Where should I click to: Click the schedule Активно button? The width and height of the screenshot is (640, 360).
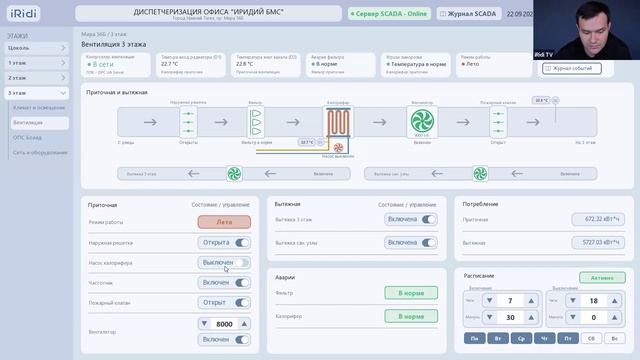point(602,278)
